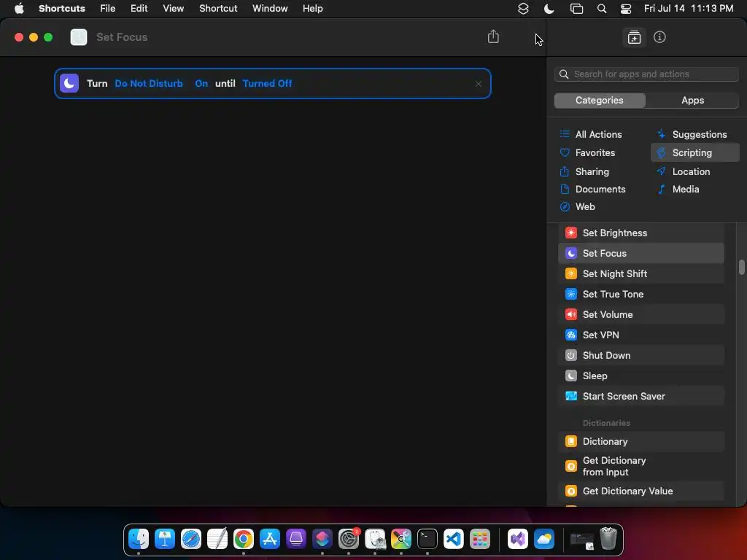Open the Trash in the Dock

608,539
